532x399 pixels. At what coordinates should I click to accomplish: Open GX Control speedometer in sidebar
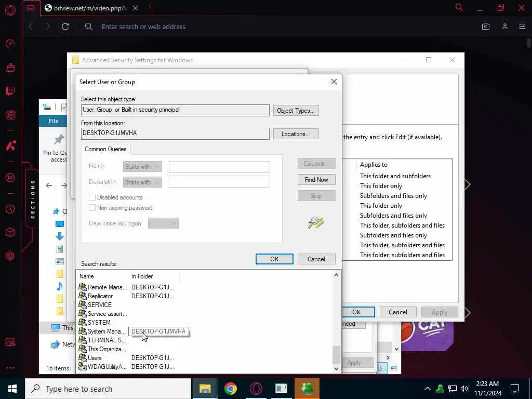pyautogui.click(x=10, y=44)
